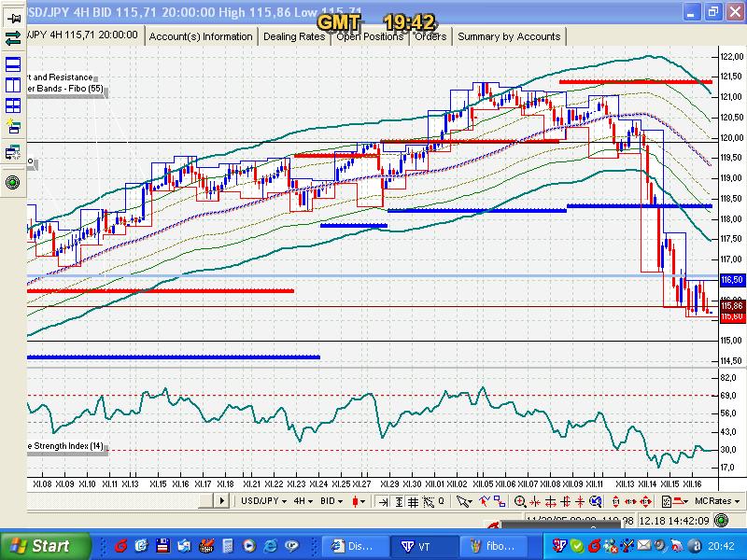Viewport: 747px width, 560px height.
Task: Toggle the vertical crosshair line icon
Action: 399,501
